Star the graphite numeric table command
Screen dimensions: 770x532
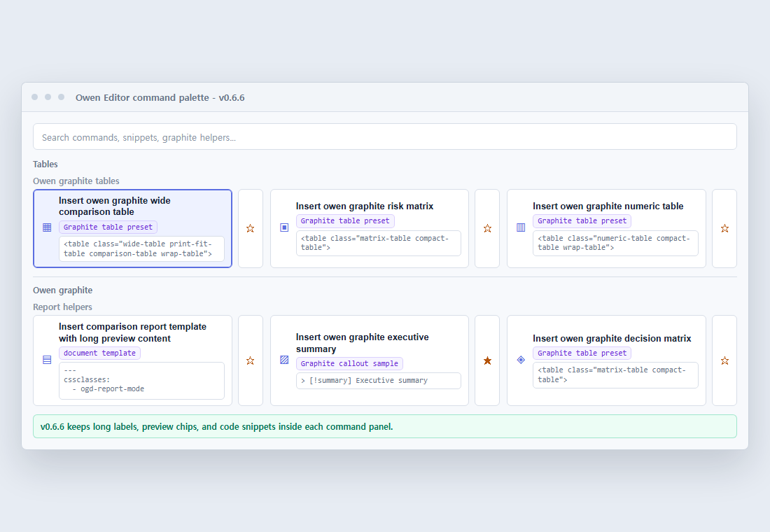(x=724, y=228)
